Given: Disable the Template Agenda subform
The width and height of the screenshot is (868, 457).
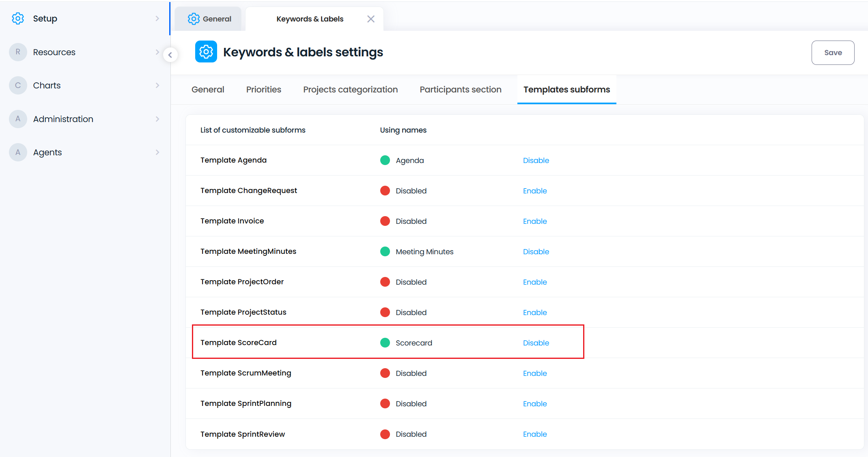Looking at the screenshot, I should click(x=536, y=161).
